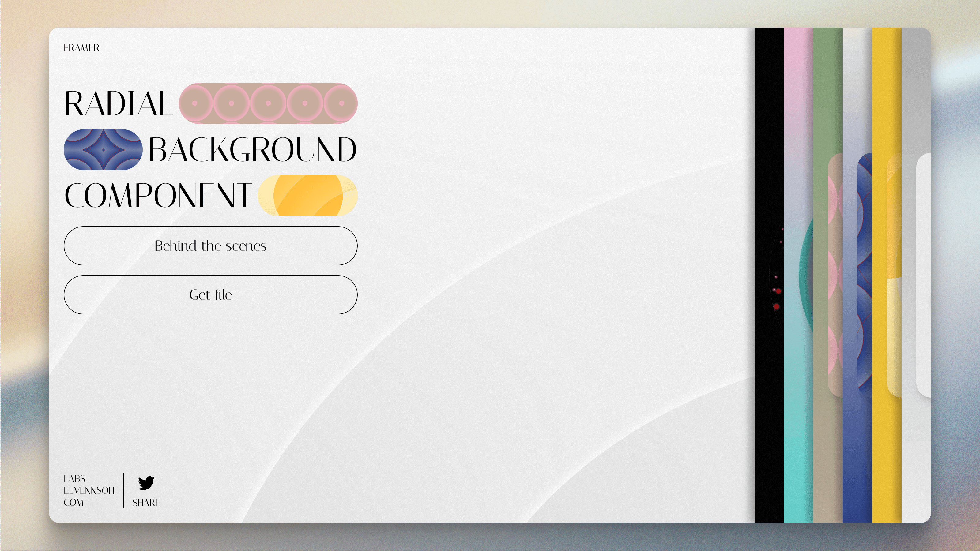Visit the labs.eevennsoh.com link

click(89, 490)
